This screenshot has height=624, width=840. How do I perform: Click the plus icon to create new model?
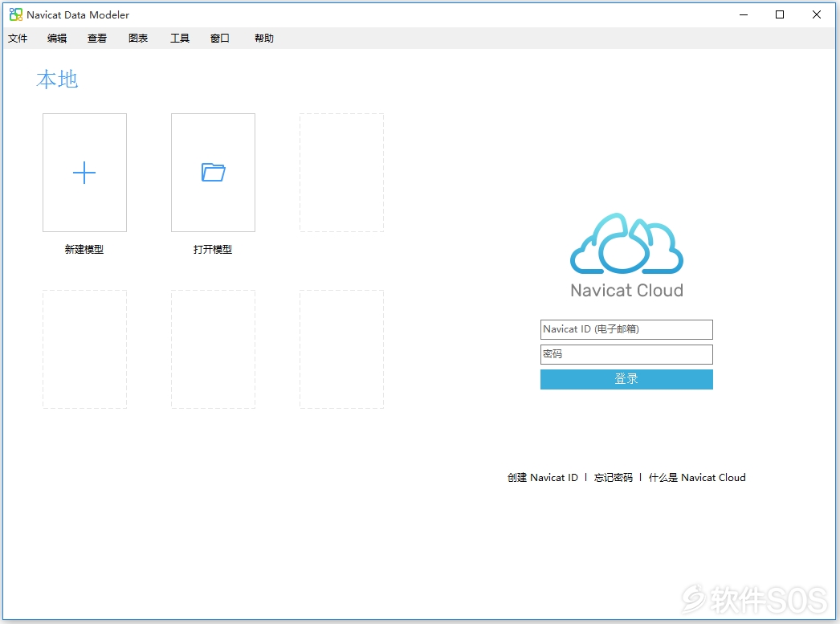(x=84, y=173)
